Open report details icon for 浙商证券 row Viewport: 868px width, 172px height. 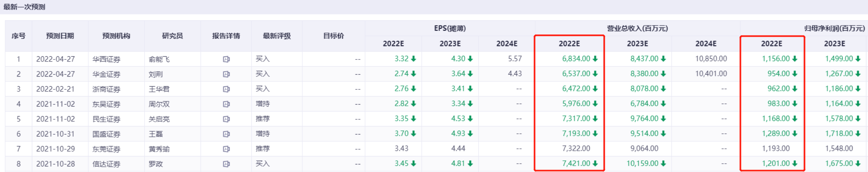coord(226,89)
